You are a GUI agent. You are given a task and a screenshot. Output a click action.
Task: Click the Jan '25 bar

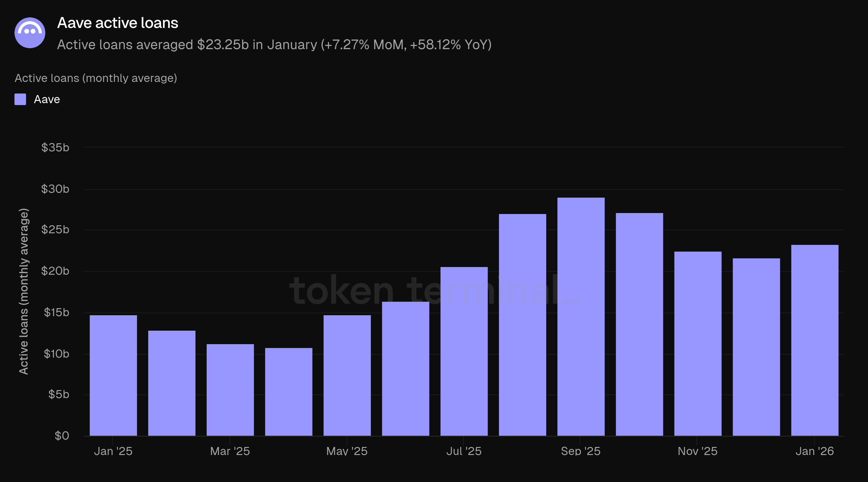click(x=113, y=375)
